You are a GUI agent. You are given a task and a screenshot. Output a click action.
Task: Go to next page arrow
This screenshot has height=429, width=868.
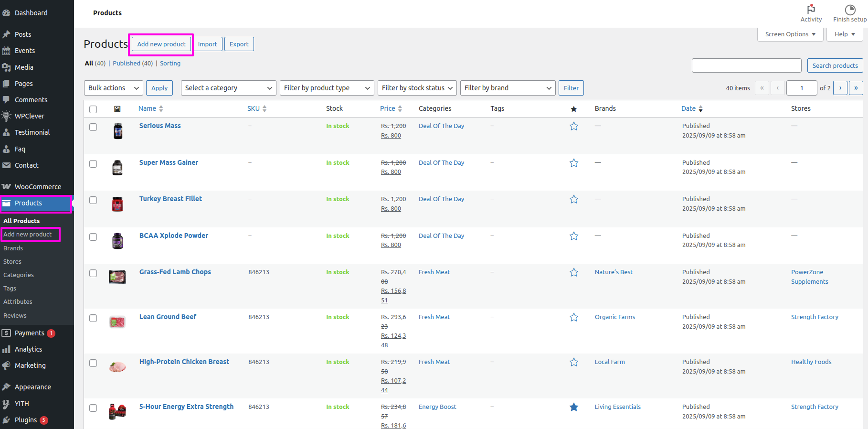840,88
